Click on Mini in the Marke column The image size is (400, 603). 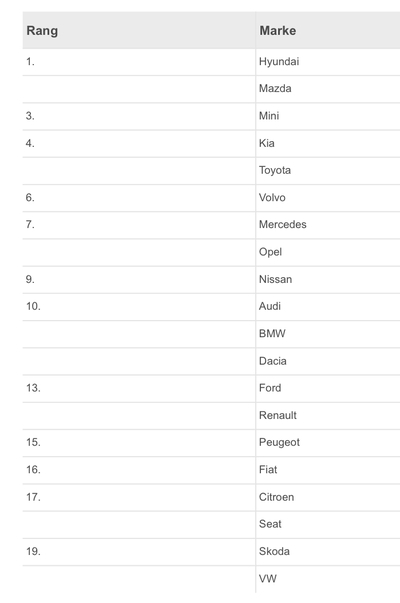[269, 116]
